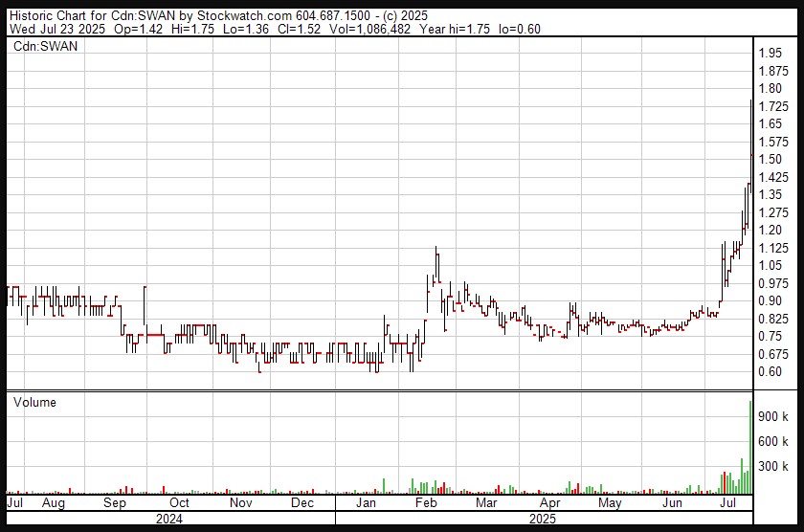This screenshot has width=804, height=532.
Task: Click the Sep month label
Action: pyautogui.click(x=114, y=502)
